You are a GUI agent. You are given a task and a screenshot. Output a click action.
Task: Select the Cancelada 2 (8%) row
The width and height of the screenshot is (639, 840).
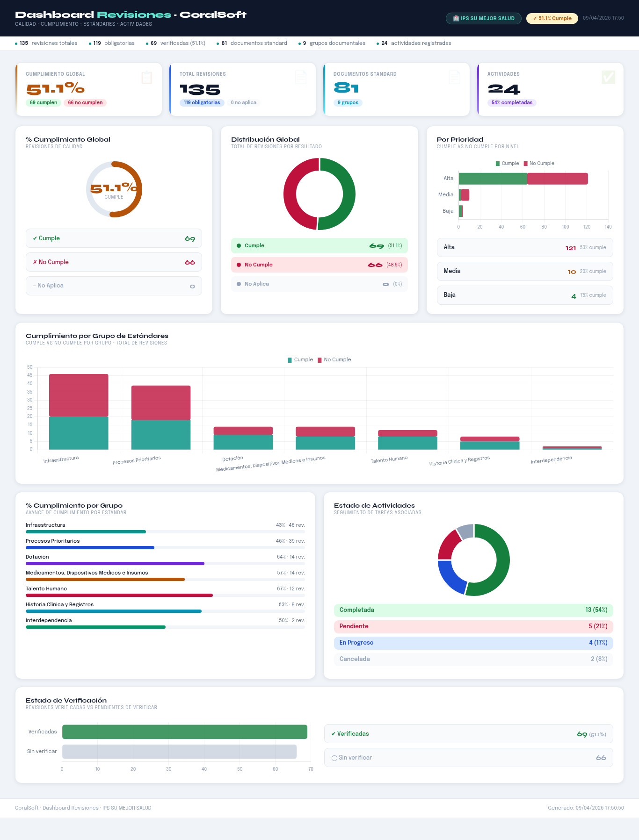(x=473, y=659)
